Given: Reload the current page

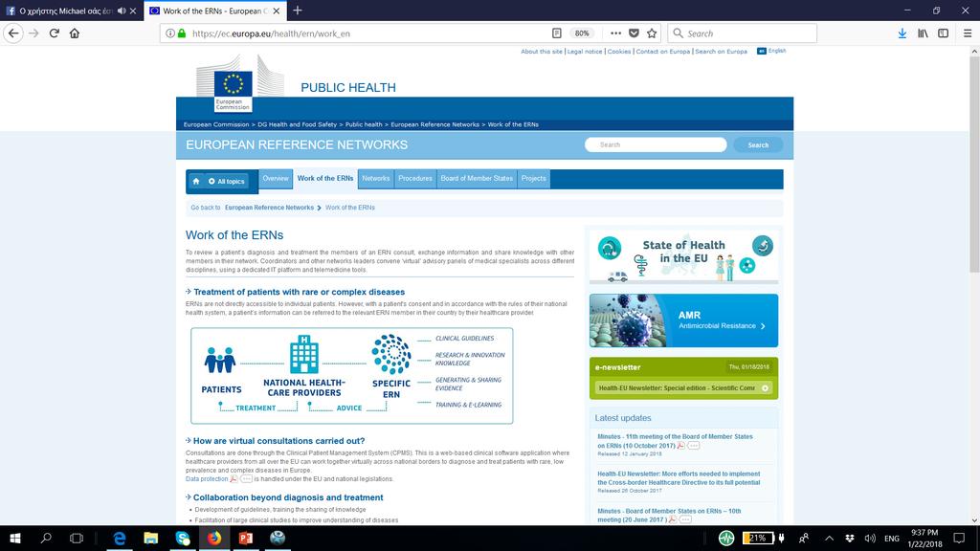Looking at the screenshot, I should tap(55, 33).
